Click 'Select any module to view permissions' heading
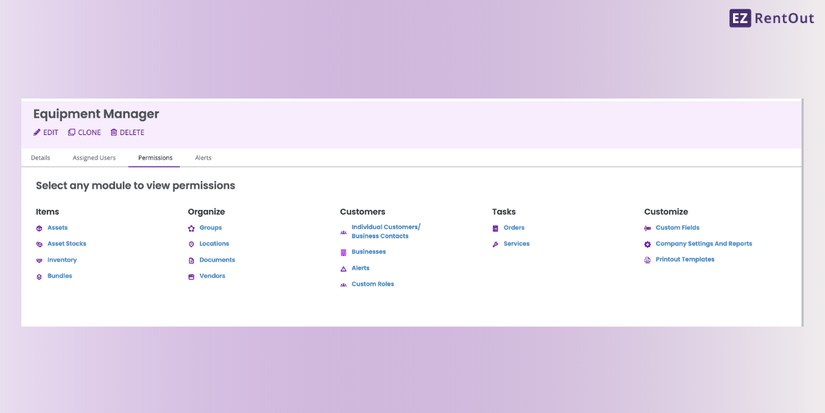The width and height of the screenshot is (825, 413). point(135,186)
